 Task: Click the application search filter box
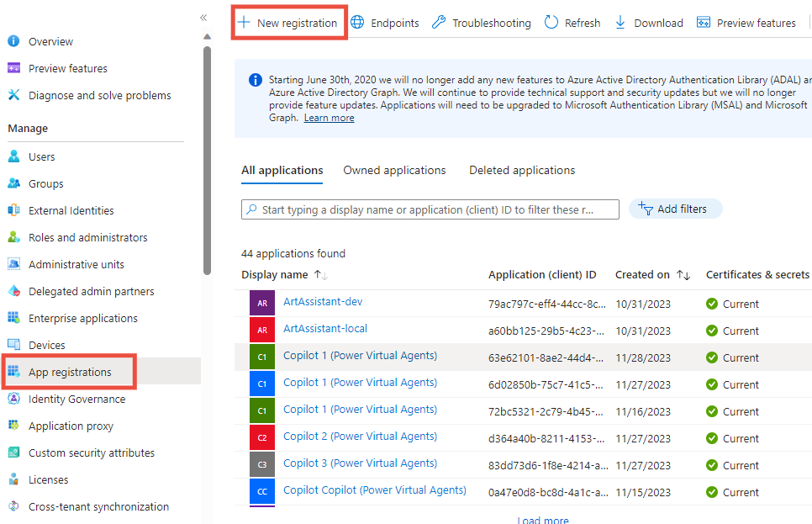[430, 209]
